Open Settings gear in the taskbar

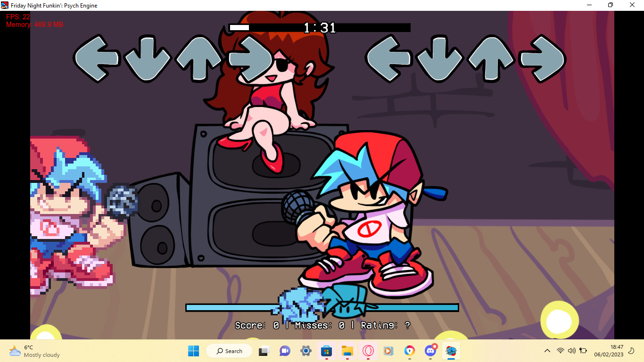click(305, 351)
